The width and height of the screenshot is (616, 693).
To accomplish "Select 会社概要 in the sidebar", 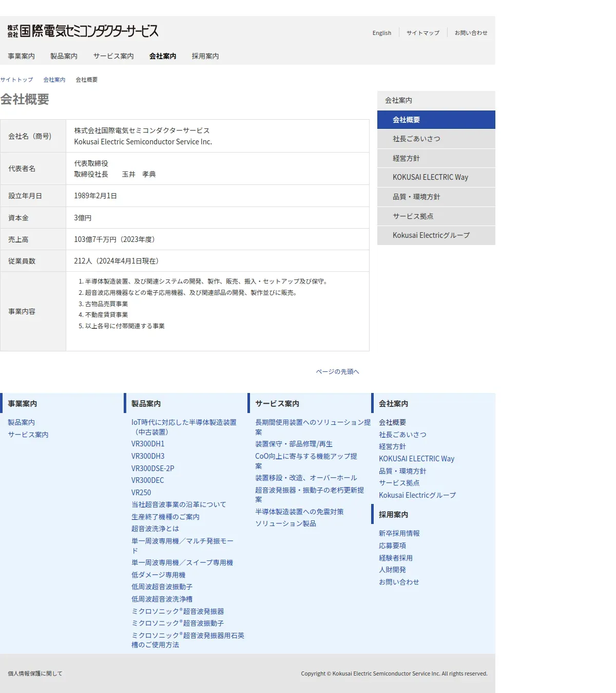I will click(436, 120).
